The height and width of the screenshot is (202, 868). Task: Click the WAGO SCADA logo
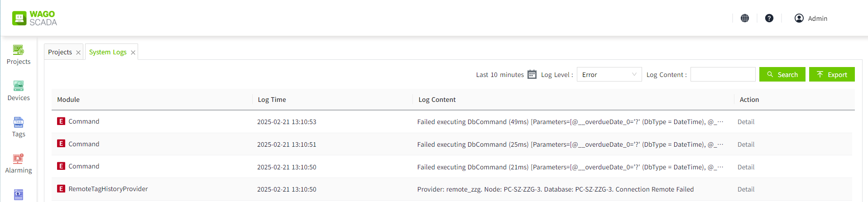(34, 18)
